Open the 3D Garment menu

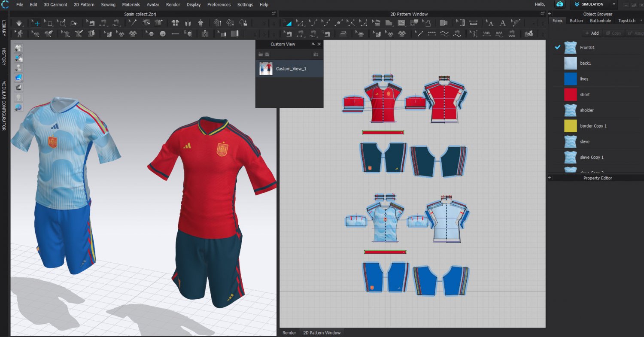click(x=55, y=5)
